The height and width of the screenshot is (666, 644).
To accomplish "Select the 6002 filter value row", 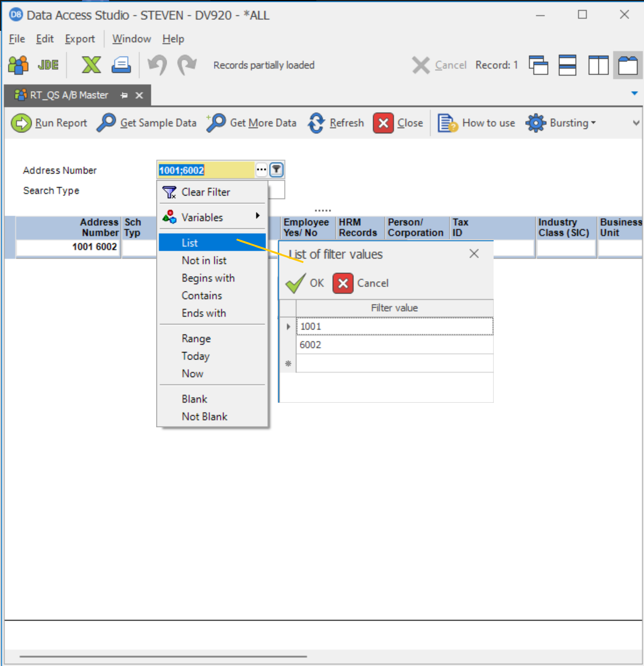I will tap(395, 345).
